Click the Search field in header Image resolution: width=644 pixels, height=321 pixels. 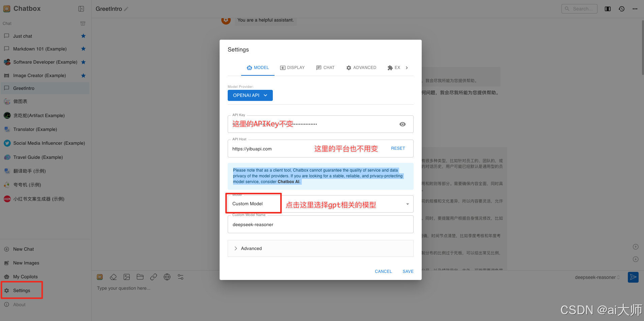click(579, 9)
